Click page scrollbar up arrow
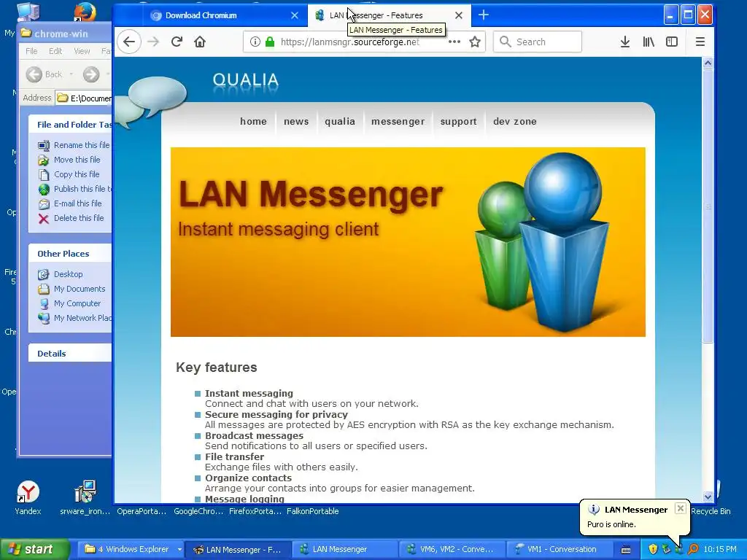The width and height of the screenshot is (747, 560). coord(708,63)
